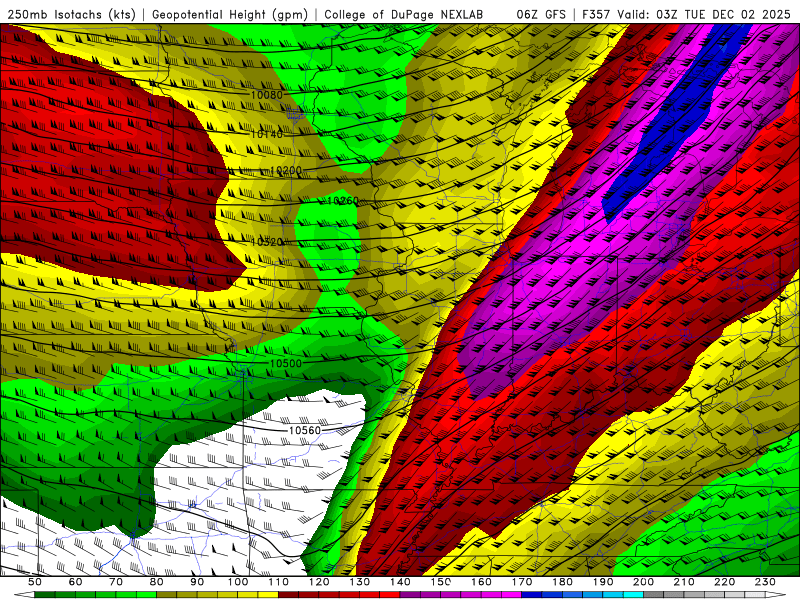Click the 90 value on the legend scale
Image resolution: width=800 pixels, height=600 pixels.
[197, 582]
